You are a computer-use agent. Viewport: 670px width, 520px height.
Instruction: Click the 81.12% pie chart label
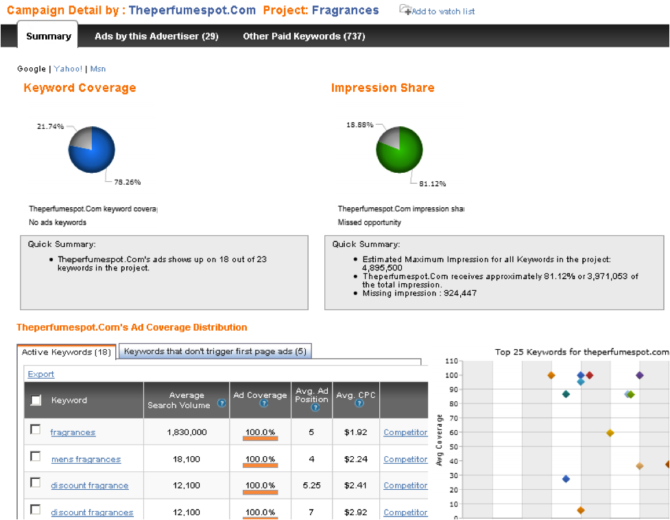432,184
